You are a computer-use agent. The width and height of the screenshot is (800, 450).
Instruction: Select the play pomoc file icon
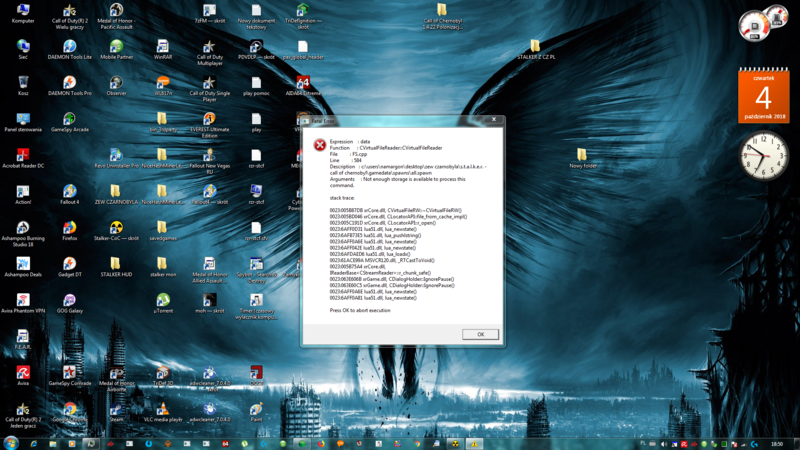point(256,86)
